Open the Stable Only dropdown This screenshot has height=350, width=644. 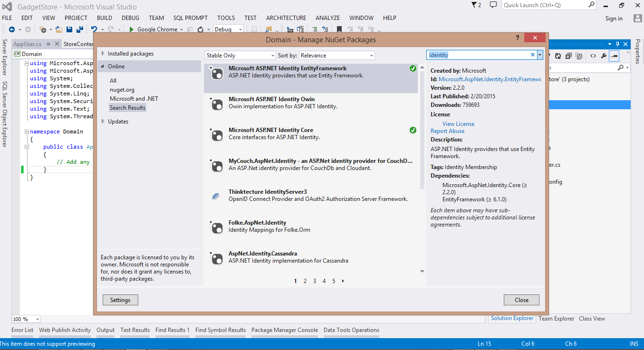pos(240,56)
